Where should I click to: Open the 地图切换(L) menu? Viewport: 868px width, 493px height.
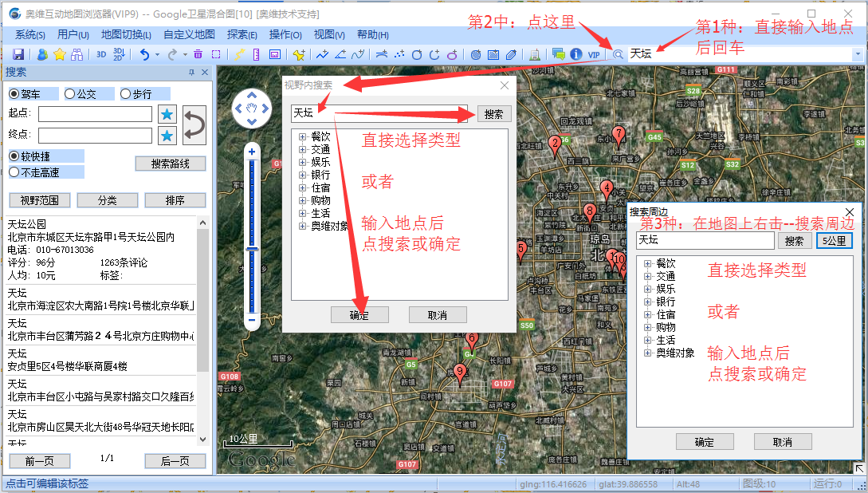pos(126,35)
